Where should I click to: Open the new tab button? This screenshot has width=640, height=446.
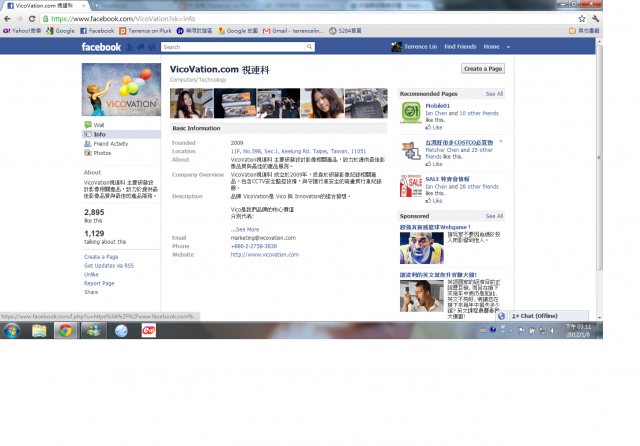(97, 6)
